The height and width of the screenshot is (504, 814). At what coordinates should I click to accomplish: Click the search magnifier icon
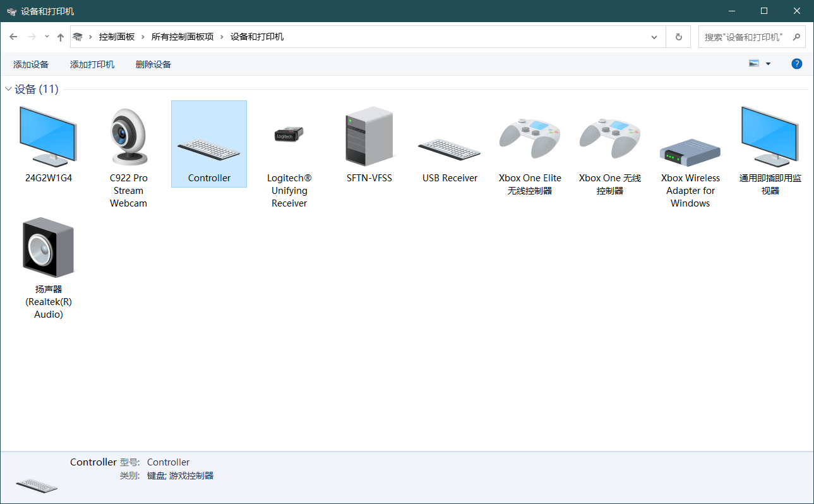coord(796,37)
